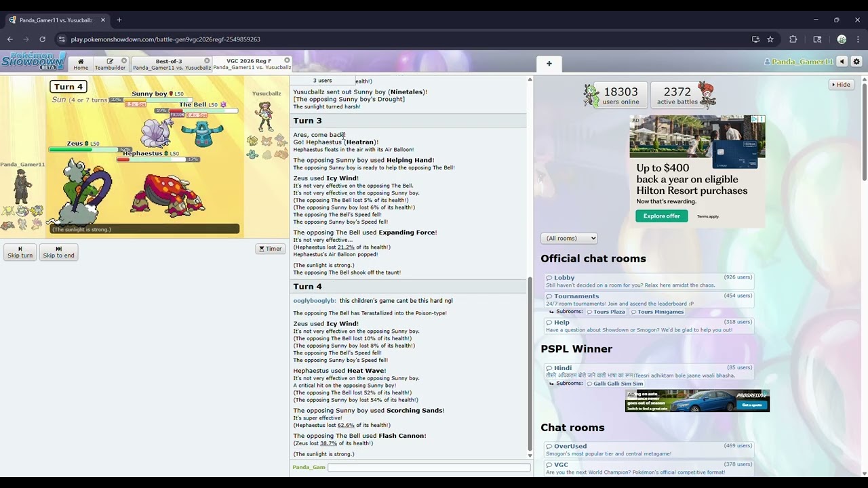The height and width of the screenshot is (488, 868).
Task: Click the Explore offer ad button
Action: coord(661,216)
